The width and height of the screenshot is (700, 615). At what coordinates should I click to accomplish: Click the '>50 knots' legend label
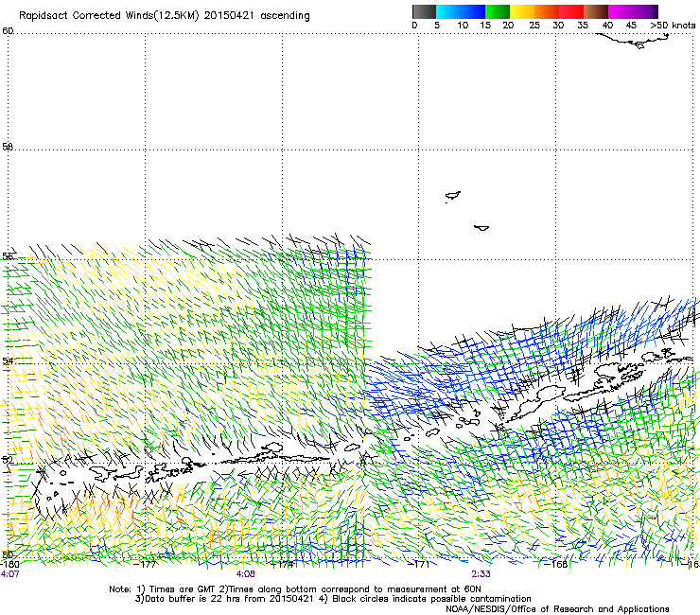click(673, 26)
